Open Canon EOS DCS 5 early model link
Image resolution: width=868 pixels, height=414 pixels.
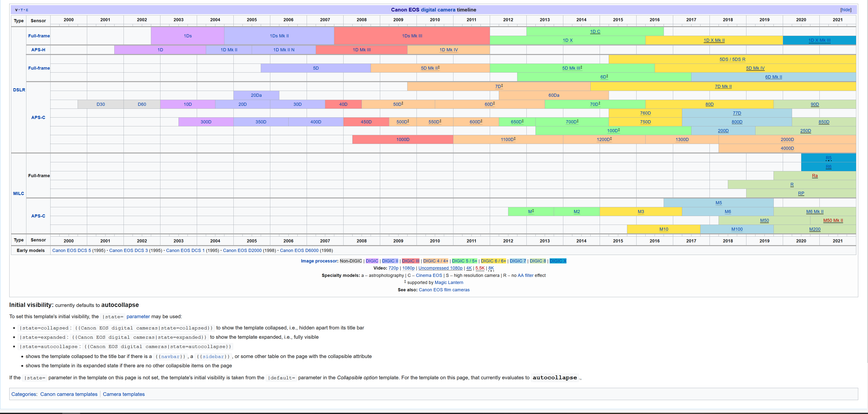72,250
